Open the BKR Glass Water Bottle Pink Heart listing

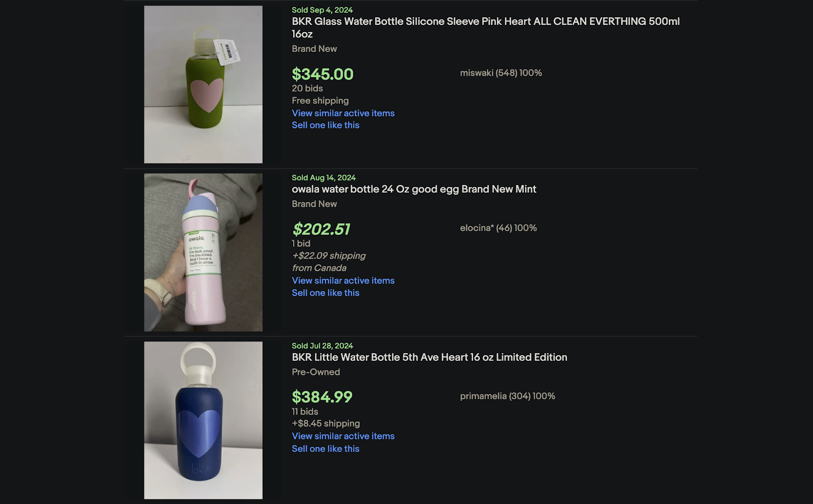coord(485,22)
